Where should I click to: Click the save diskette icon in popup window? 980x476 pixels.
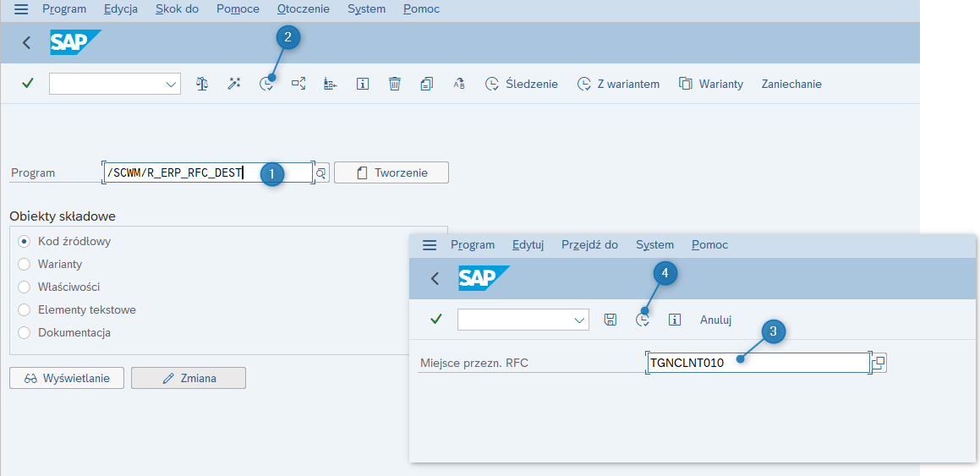610,320
